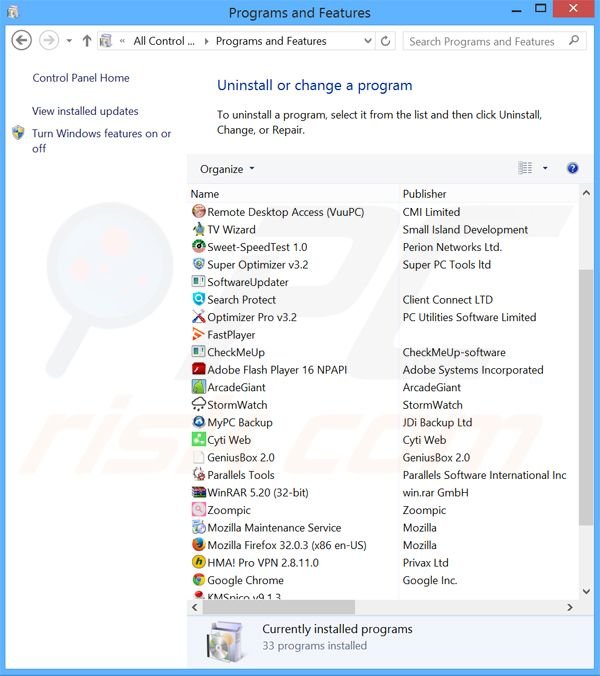Select the MyPC Backup icon
This screenshot has height=676, width=600.
(199, 422)
